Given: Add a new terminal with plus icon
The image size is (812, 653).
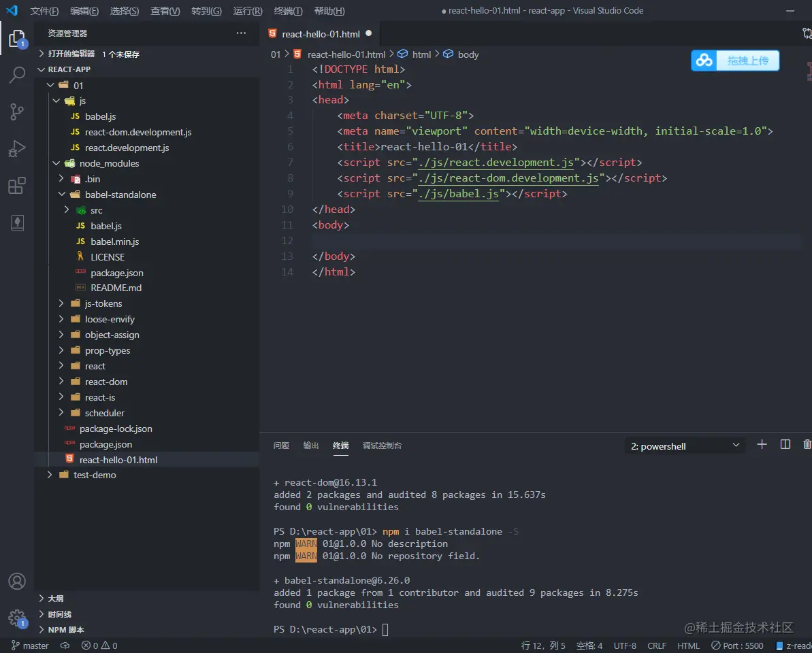Looking at the screenshot, I should (x=762, y=444).
